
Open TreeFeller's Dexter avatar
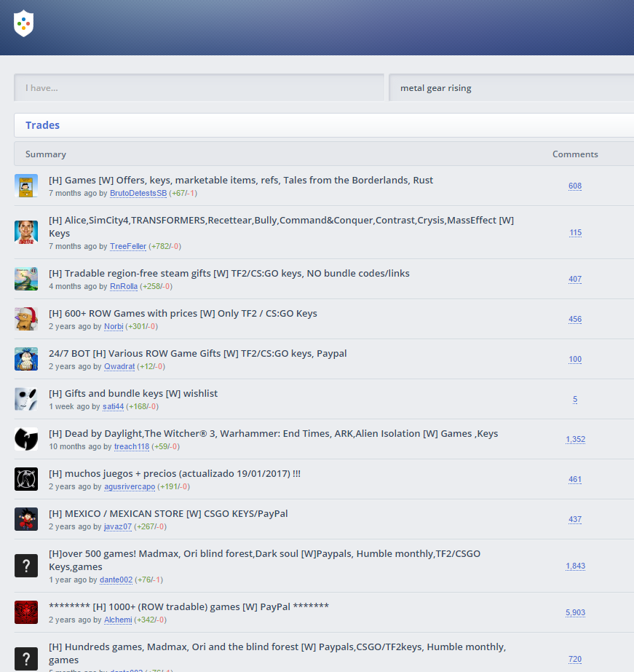click(x=26, y=232)
